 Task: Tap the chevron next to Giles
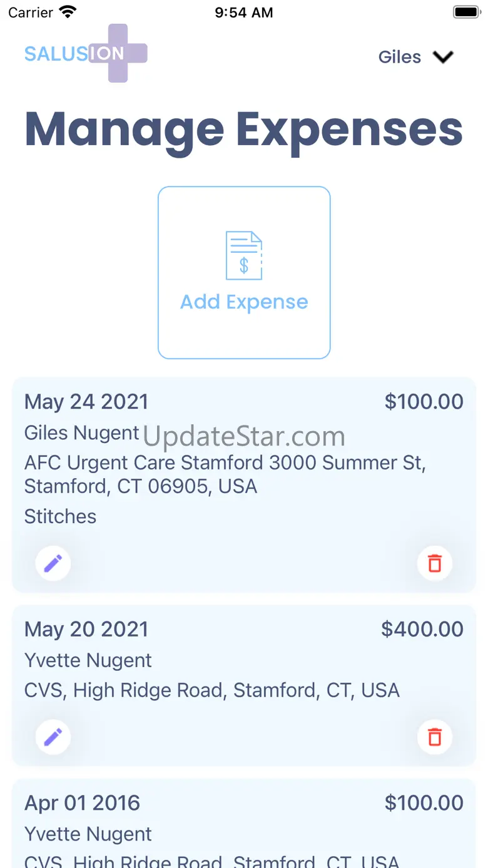click(443, 57)
